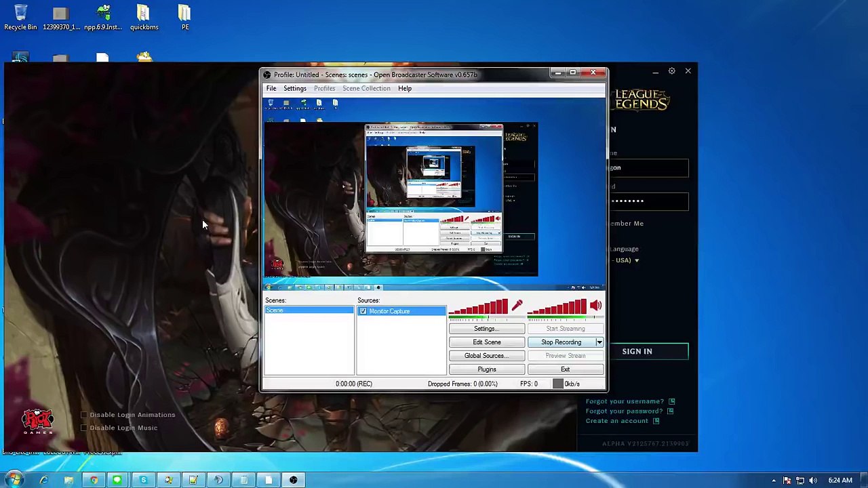
Task: Click the 0:00:00 (REC) status text
Action: (353, 384)
